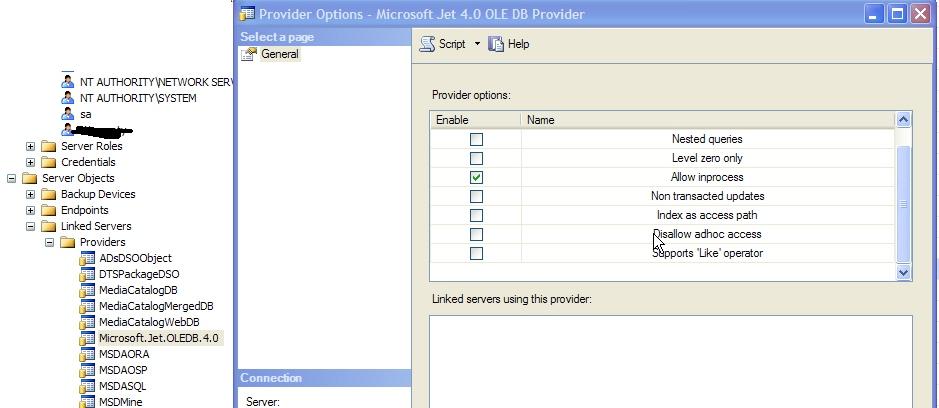939x408 pixels.
Task: Collapse the Linked Servers node
Action: point(31,226)
